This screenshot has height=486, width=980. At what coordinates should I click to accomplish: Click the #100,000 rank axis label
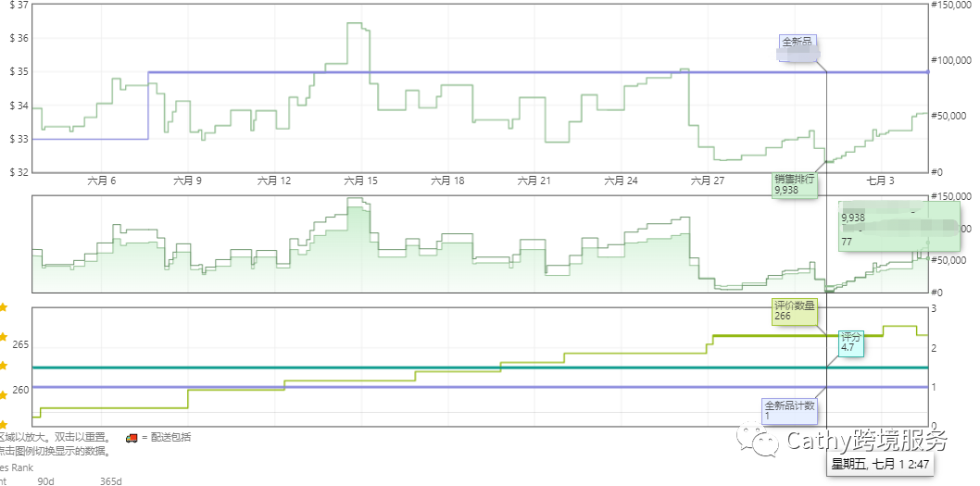tap(950, 60)
